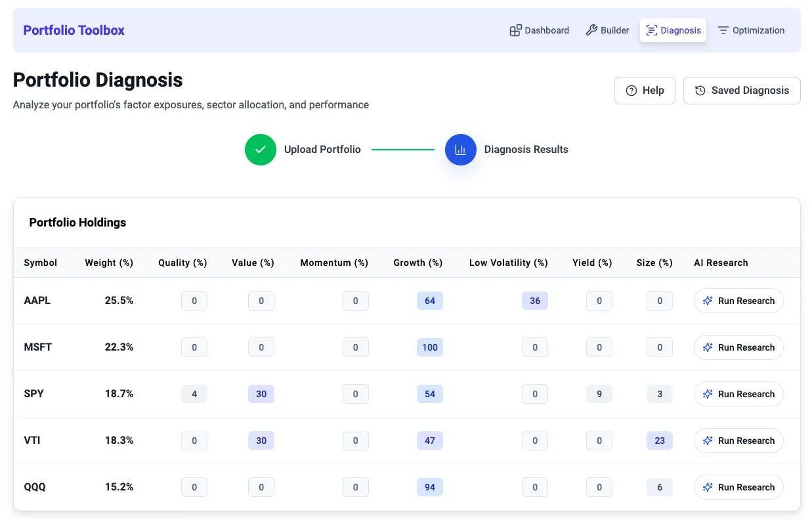Run Research for SPY
This screenshot has width=812, height=520.
(738, 394)
